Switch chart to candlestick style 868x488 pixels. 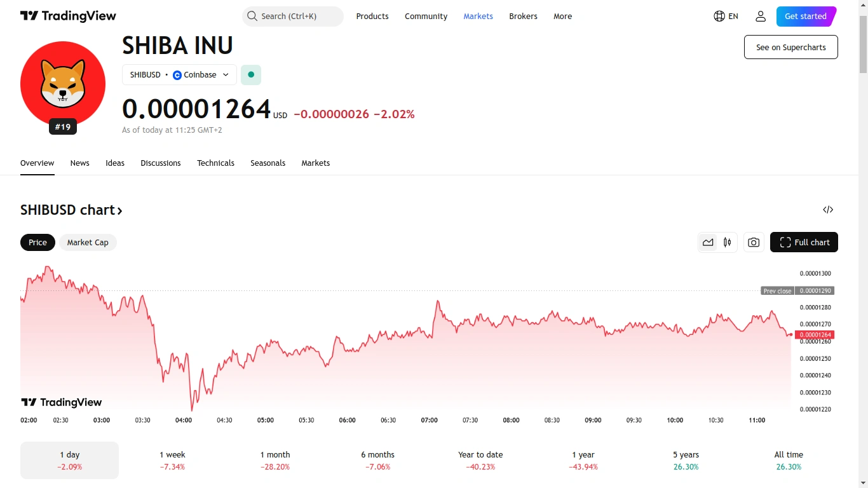tap(727, 242)
